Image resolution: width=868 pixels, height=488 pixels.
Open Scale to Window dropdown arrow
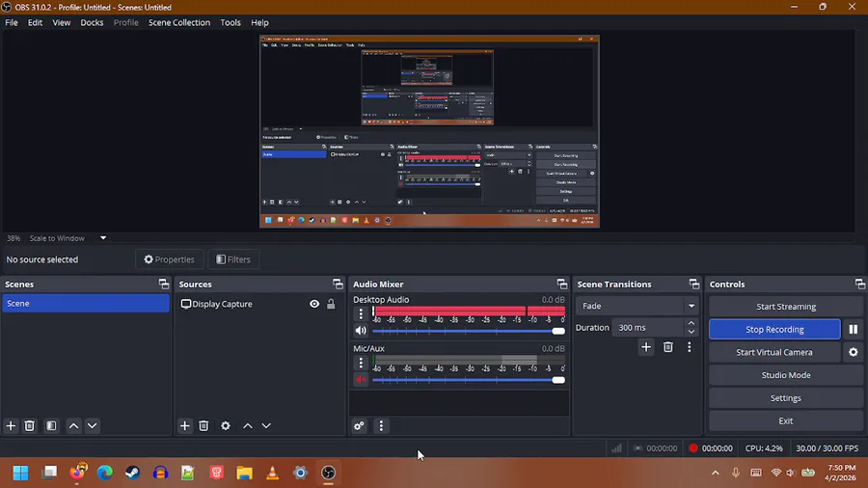pos(103,238)
